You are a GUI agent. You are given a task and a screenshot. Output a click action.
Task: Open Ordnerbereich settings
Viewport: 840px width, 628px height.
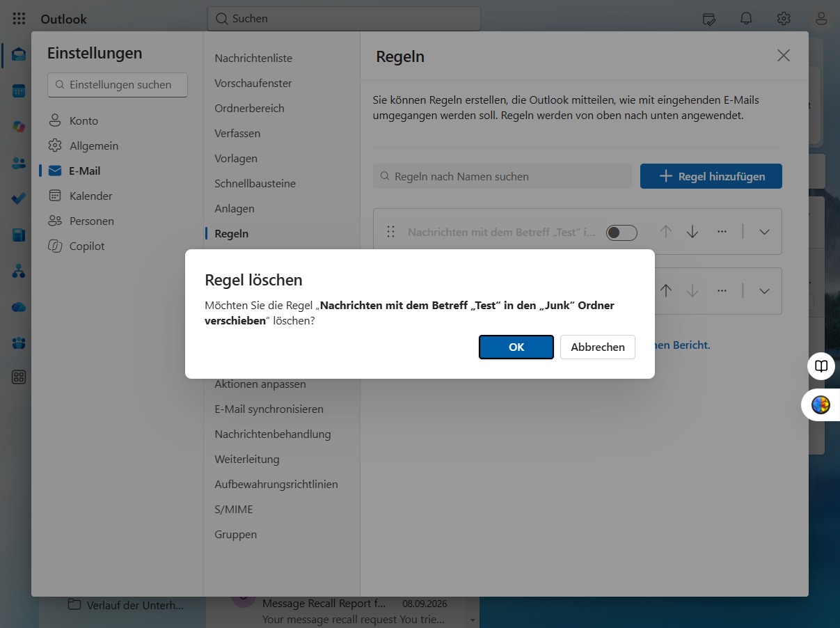click(x=249, y=109)
